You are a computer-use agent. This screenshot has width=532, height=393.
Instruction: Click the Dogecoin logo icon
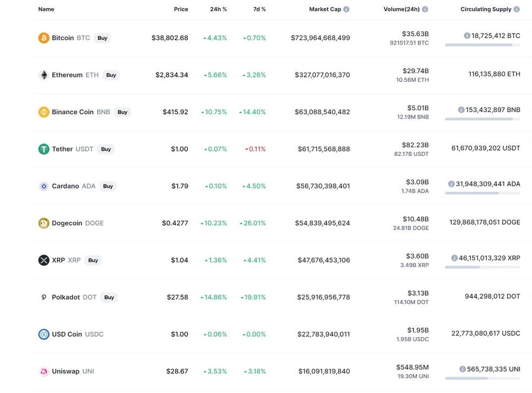click(x=43, y=223)
